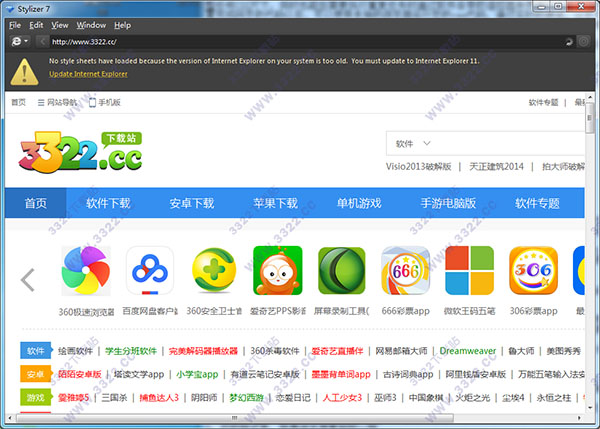This screenshot has width=600, height=429.
Task: Select the 首页 tab in blue navbar
Action: point(36,203)
